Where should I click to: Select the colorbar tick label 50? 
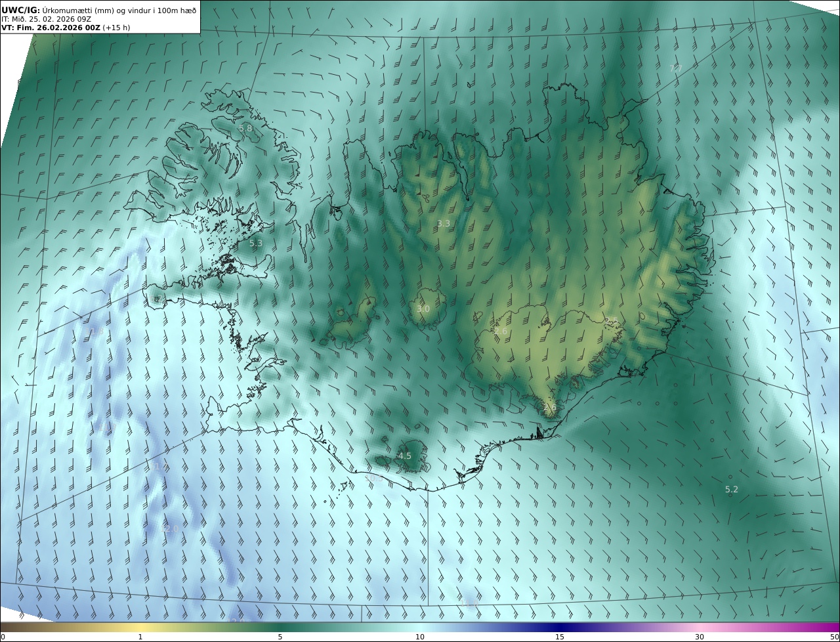click(x=835, y=637)
